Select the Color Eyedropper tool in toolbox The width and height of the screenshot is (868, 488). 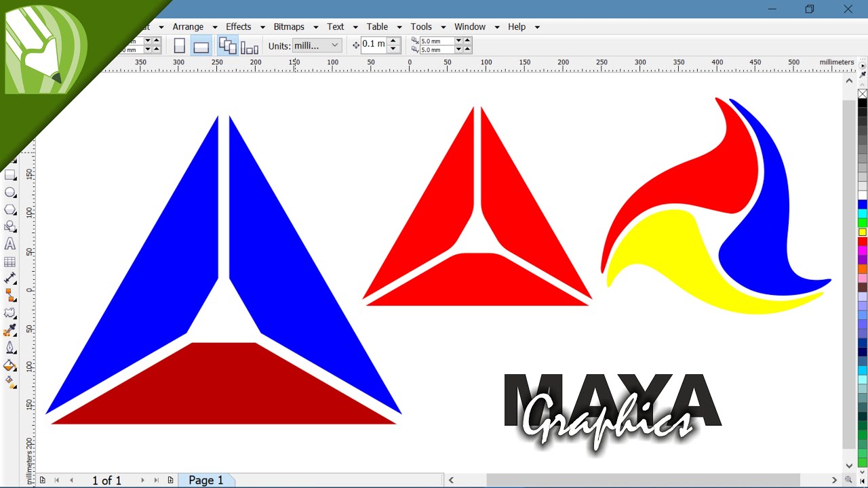10,331
